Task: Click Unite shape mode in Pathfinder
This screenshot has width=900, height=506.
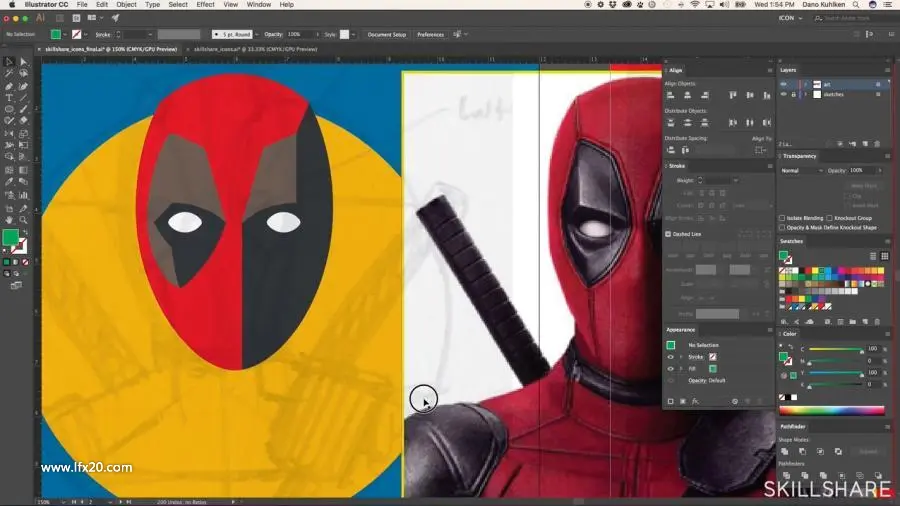Action: point(785,451)
